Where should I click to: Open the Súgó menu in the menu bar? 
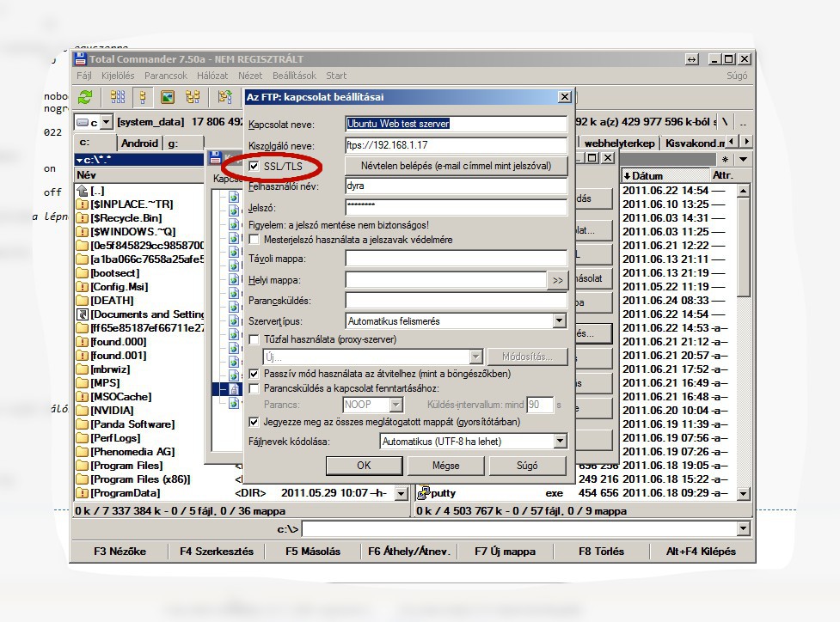tap(737, 76)
